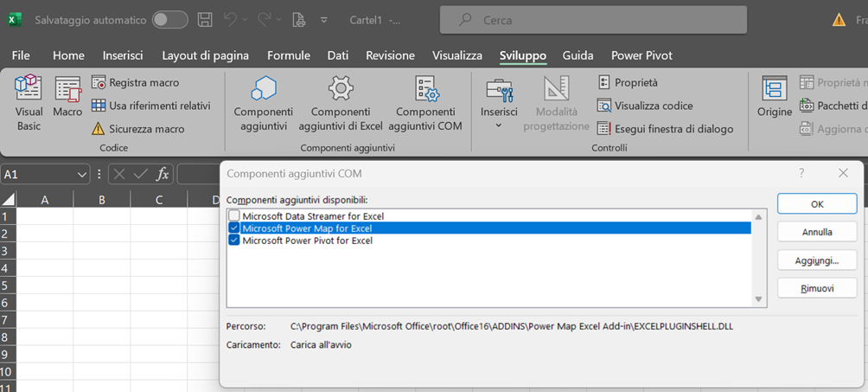The height and width of the screenshot is (392, 868).
Task: Click the Aggiungi... button
Action: pyautogui.click(x=817, y=260)
